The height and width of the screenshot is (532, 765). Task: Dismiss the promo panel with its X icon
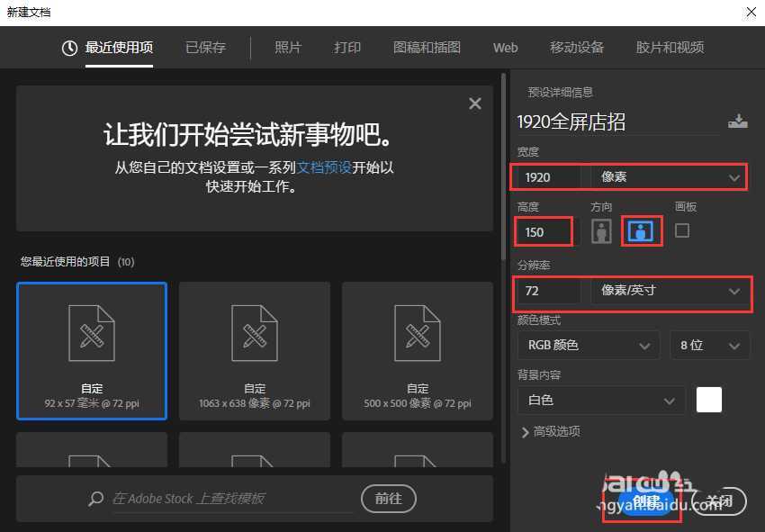click(474, 103)
